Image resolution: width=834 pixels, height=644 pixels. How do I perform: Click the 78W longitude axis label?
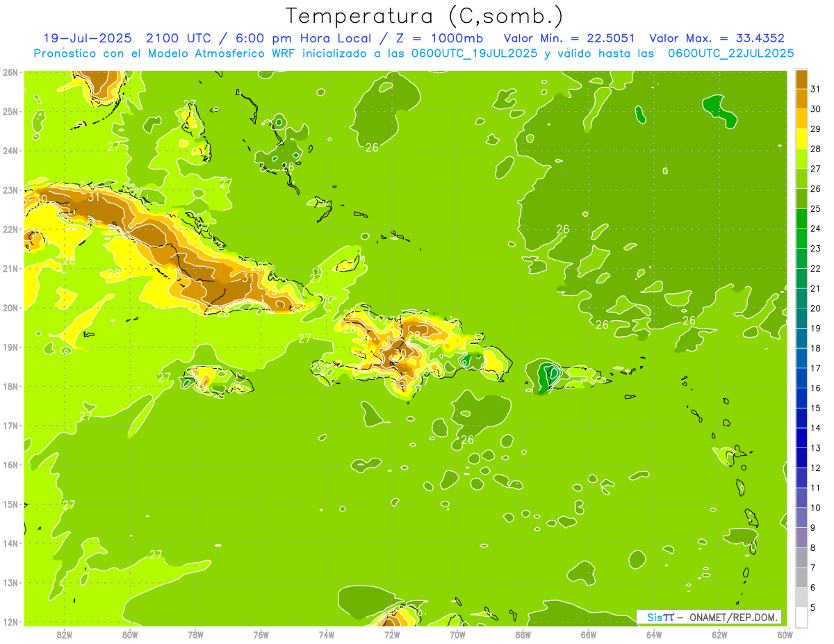tap(195, 634)
